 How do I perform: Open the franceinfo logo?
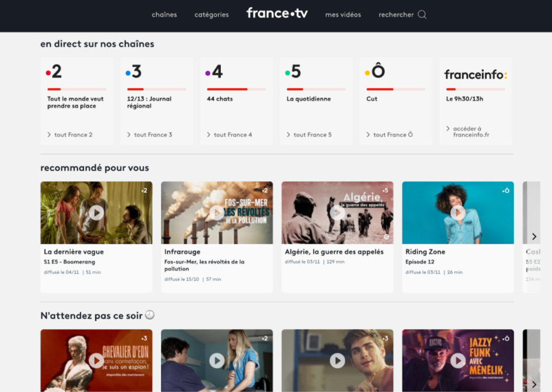[476, 75]
